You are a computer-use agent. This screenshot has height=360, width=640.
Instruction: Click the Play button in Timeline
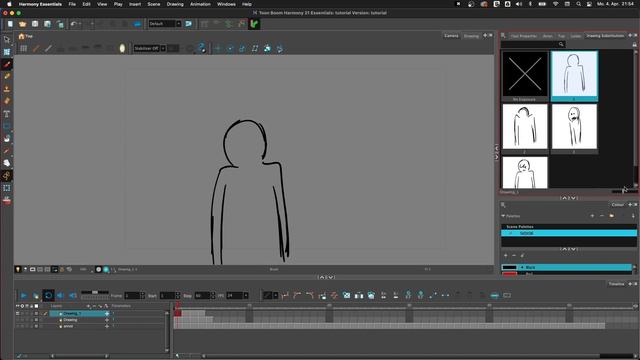(24, 296)
